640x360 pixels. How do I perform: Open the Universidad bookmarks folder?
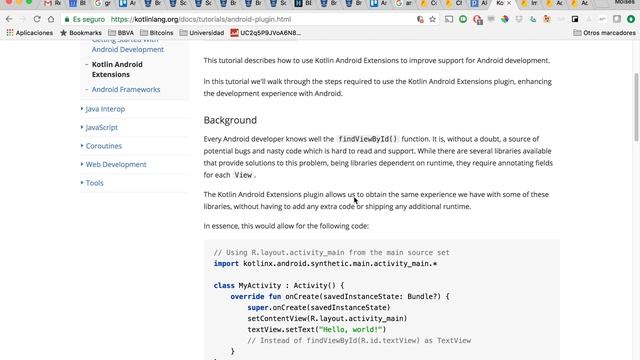click(x=202, y=33)
